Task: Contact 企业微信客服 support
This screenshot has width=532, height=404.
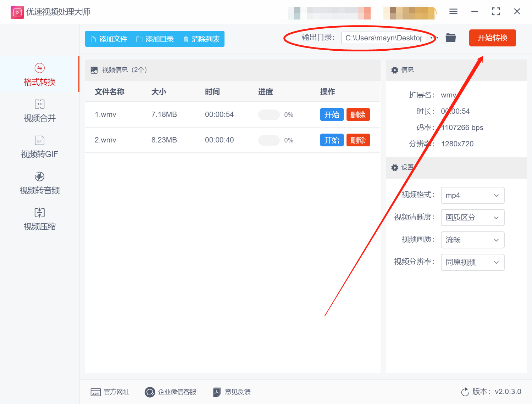Action: pyautogui.click(x=171, y=392)
